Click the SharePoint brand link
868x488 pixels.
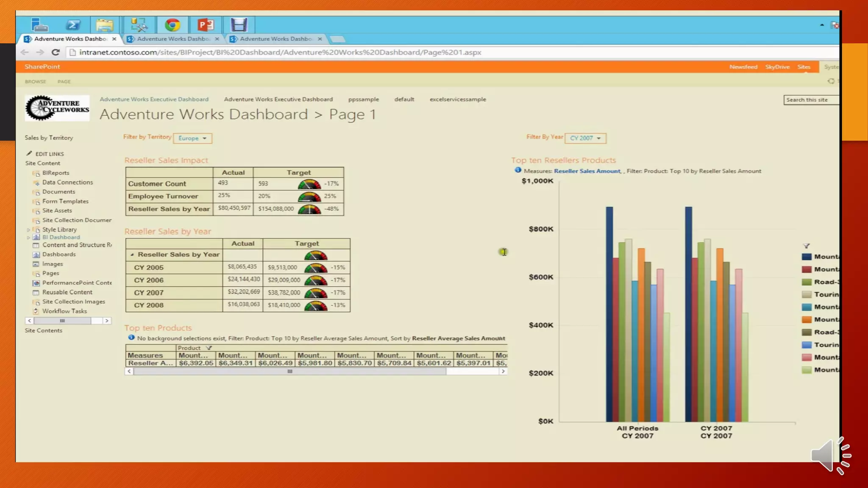(42, 67)
